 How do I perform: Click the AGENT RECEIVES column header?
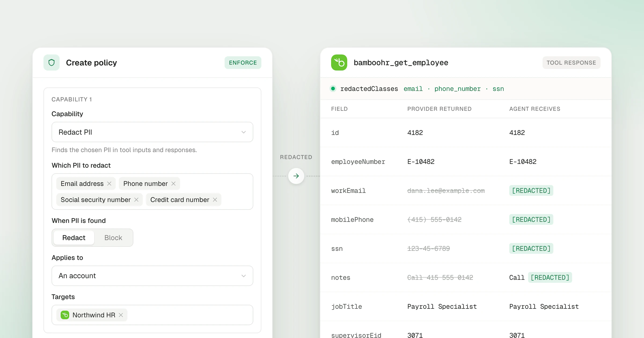point(535,109)
